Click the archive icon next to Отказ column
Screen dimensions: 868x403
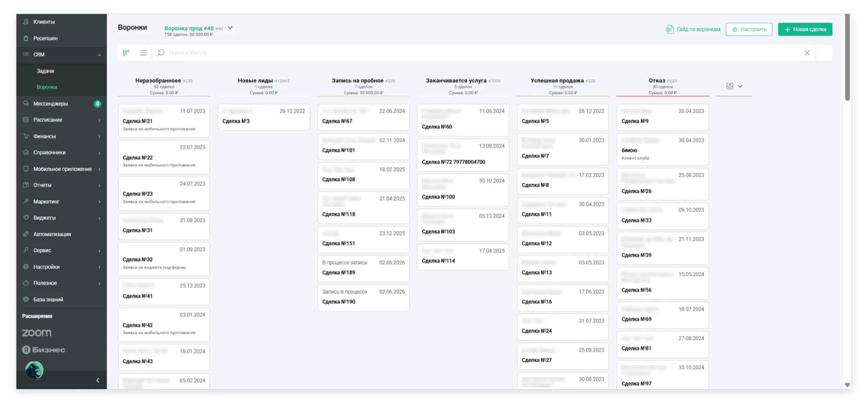[x=730, y=86]
